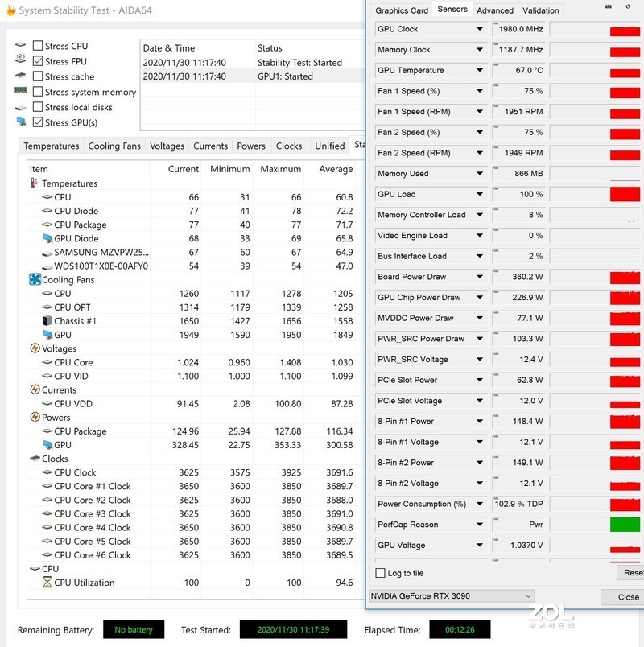This screenshot has width=644, height=647.
Task: Click GPU-Z screenshot camera icon
Action: [608, 7]
